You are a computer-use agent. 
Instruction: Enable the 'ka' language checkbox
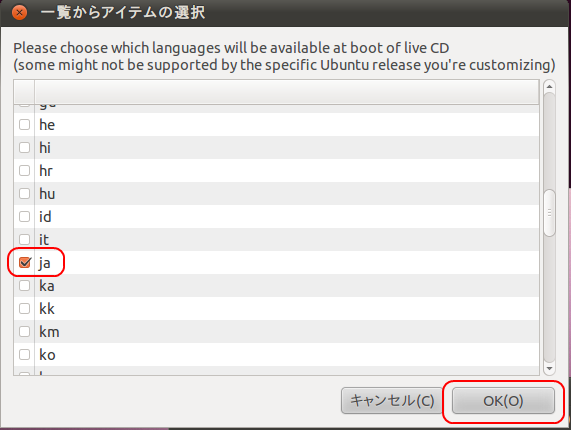(24, 285)
